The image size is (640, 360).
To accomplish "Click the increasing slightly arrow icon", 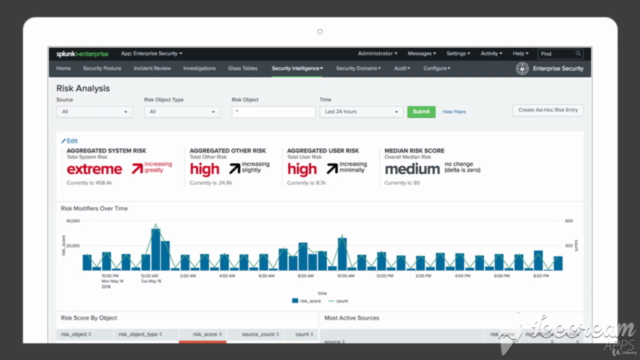I will point(234,168).
